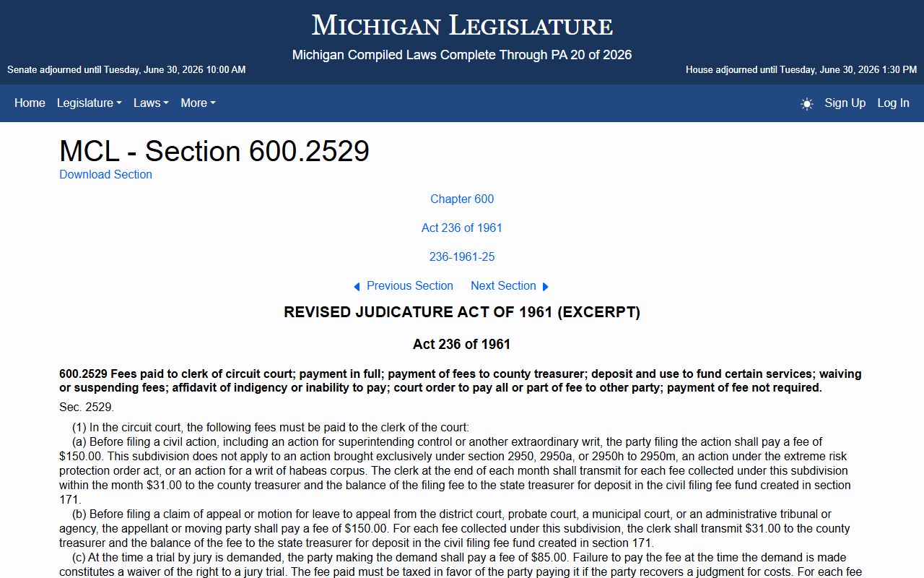The height and width of the screenshot is (578, 924).
Task: Download Section link under the heading
Action: (105, 174)
